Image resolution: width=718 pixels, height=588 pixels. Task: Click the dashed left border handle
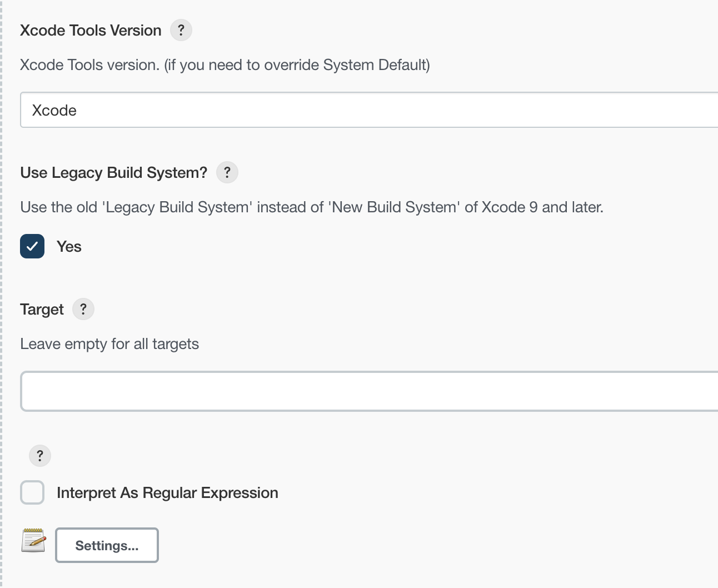click(x=2, y=293)
